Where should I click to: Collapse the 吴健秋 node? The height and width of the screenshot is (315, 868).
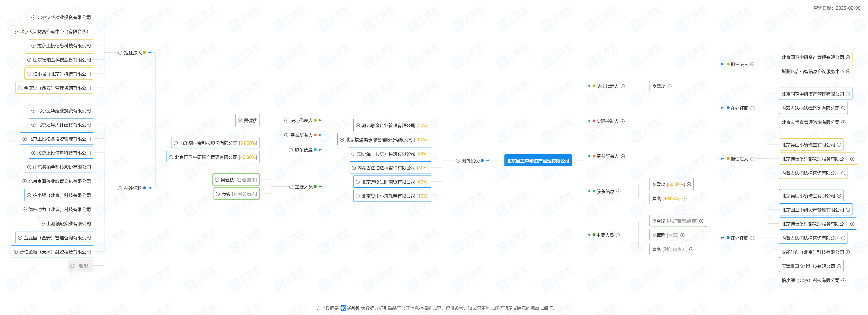point(240,120)
